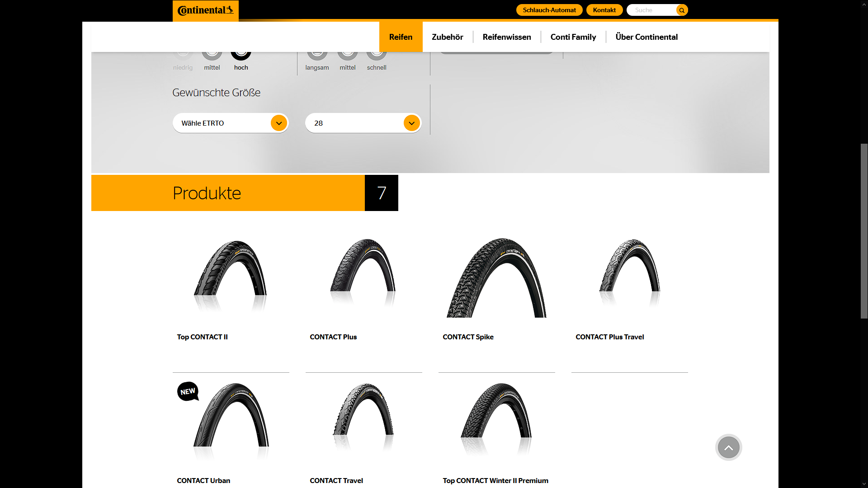
Task: Click the scrollbar down arrow
Action: point(864,484)
